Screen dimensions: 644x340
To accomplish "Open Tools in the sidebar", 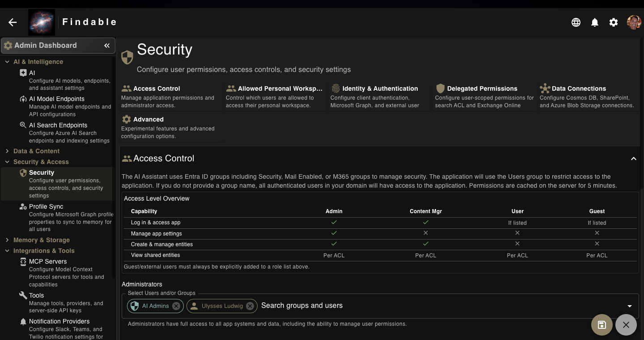I will point(57,302).
